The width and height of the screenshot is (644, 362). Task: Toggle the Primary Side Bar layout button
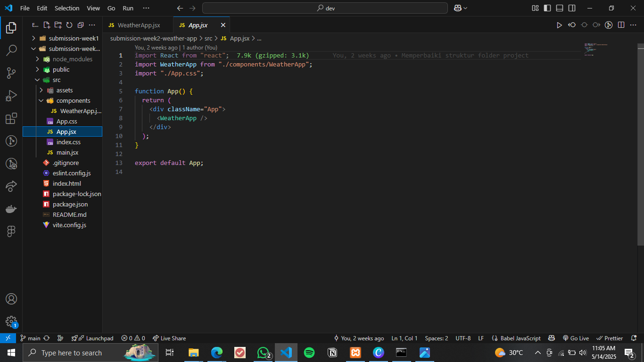point(547,8)
